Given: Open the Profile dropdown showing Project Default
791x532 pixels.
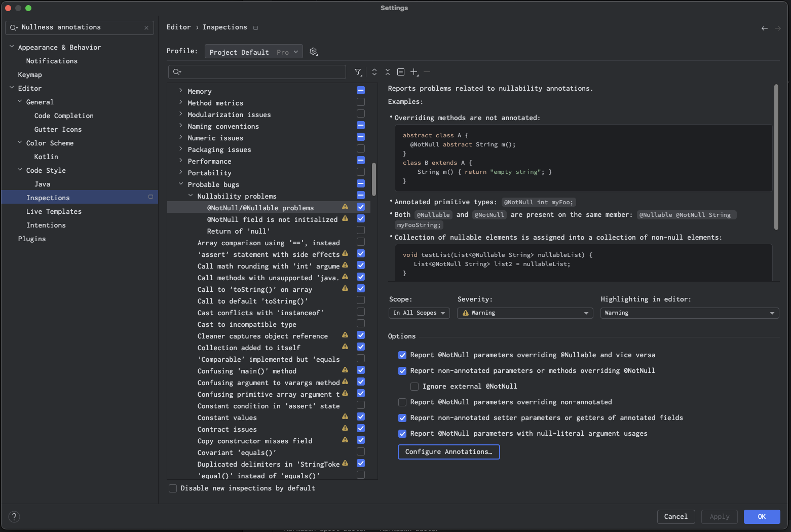Looking at the screenshot, I should click(x=253, y=51).
